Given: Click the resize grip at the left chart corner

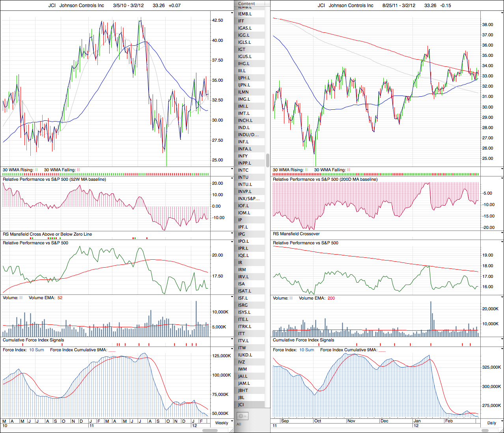Looking at the screenshot, I should [x=232, y=430].
